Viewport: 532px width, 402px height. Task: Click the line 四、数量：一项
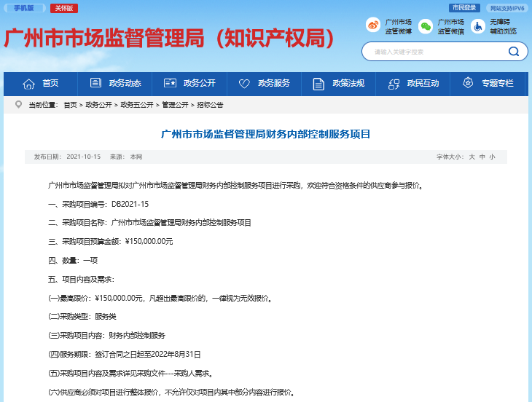pyautogui.click(x=73, y=260)
